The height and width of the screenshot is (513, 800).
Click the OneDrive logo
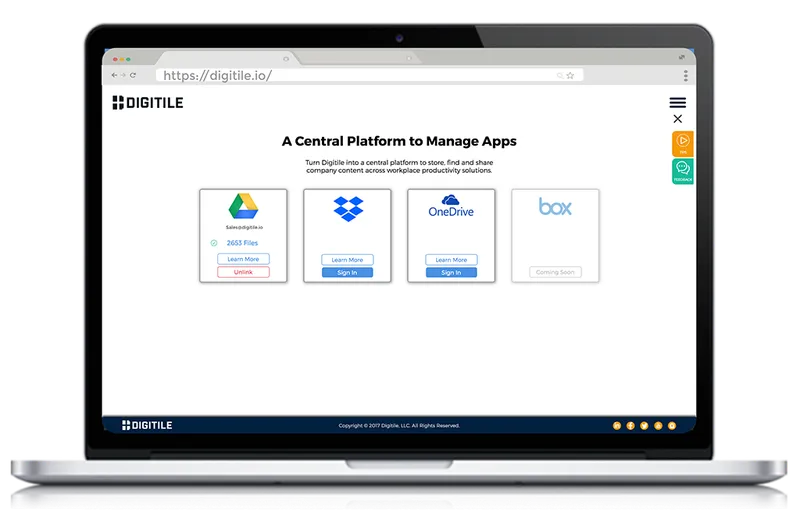[x=451, y=206]
